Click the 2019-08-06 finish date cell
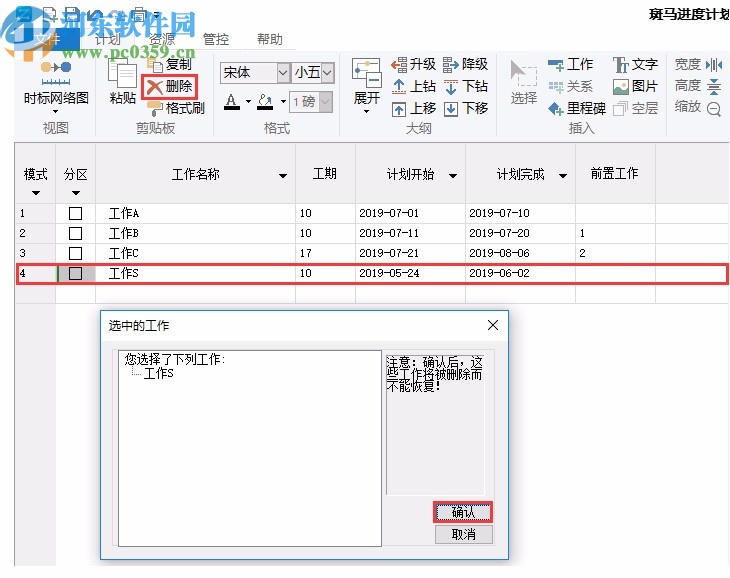730x578 pixels. coord(520,253)
